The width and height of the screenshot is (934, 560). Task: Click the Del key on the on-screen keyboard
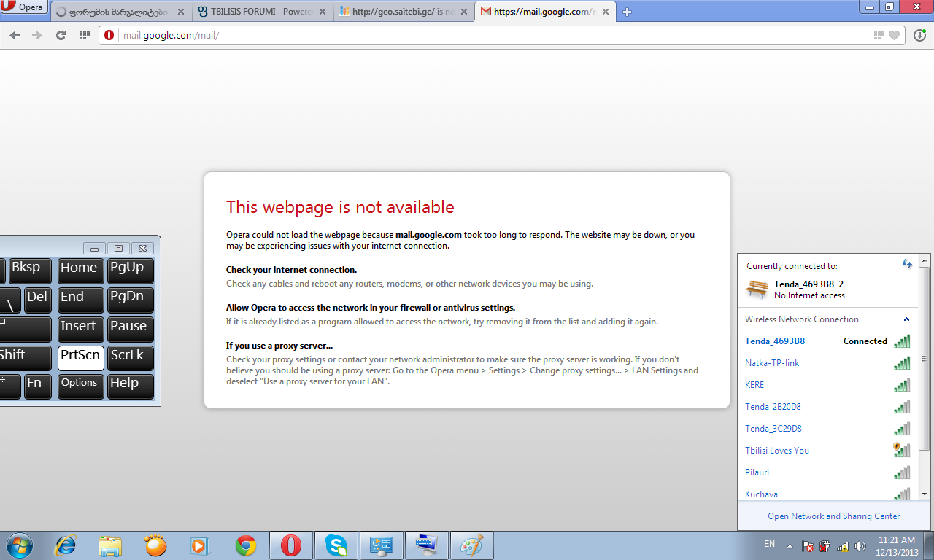click(x=37, y=300)
